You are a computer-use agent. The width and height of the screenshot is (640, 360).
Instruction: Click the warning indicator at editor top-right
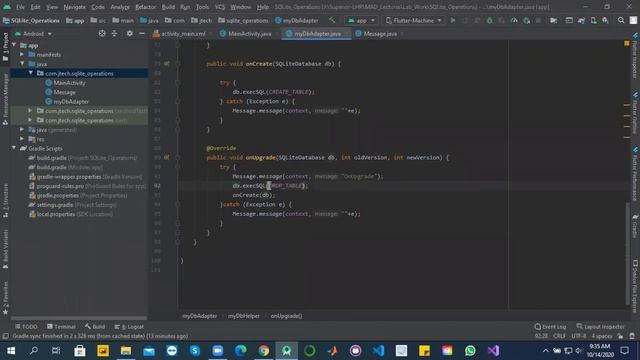(627, 43)
